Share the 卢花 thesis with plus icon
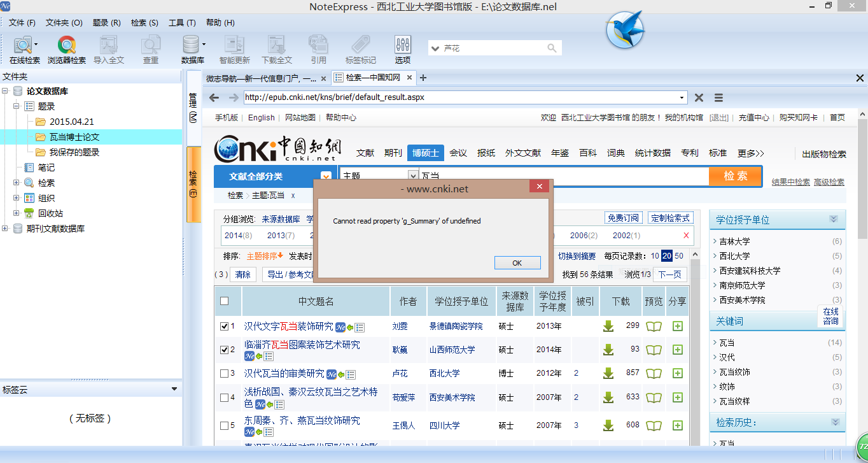This screenshot has height=463, width=868. (678, 373)
